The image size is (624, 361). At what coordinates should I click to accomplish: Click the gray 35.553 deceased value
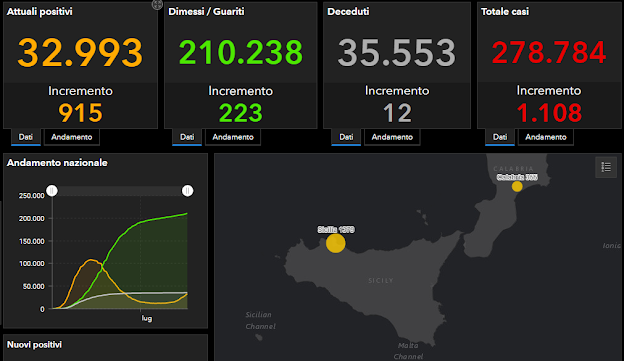pyautogui.click(x=397, y=53)
